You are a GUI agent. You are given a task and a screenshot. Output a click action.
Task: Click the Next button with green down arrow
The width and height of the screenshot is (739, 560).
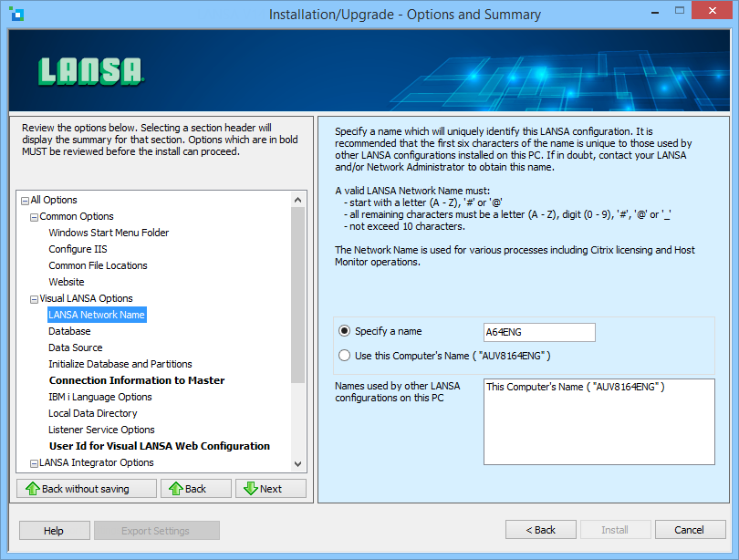[271, 489]
